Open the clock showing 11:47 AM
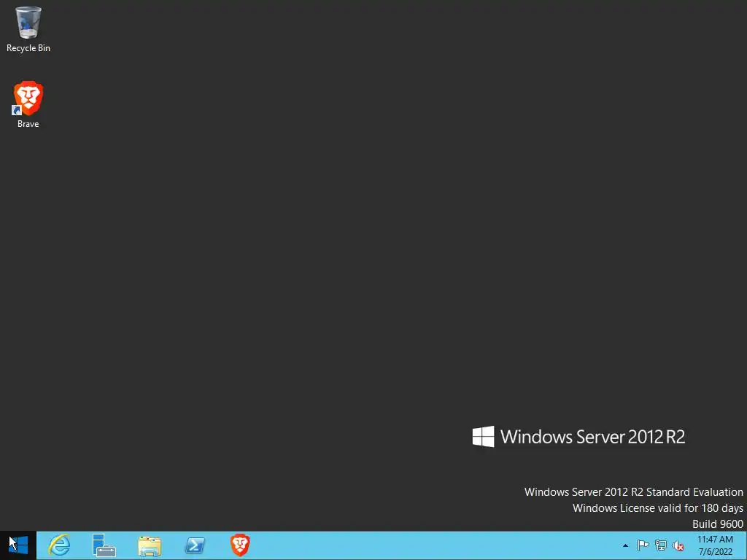Viewport: 747px width, 560px height. pos(715,540)
